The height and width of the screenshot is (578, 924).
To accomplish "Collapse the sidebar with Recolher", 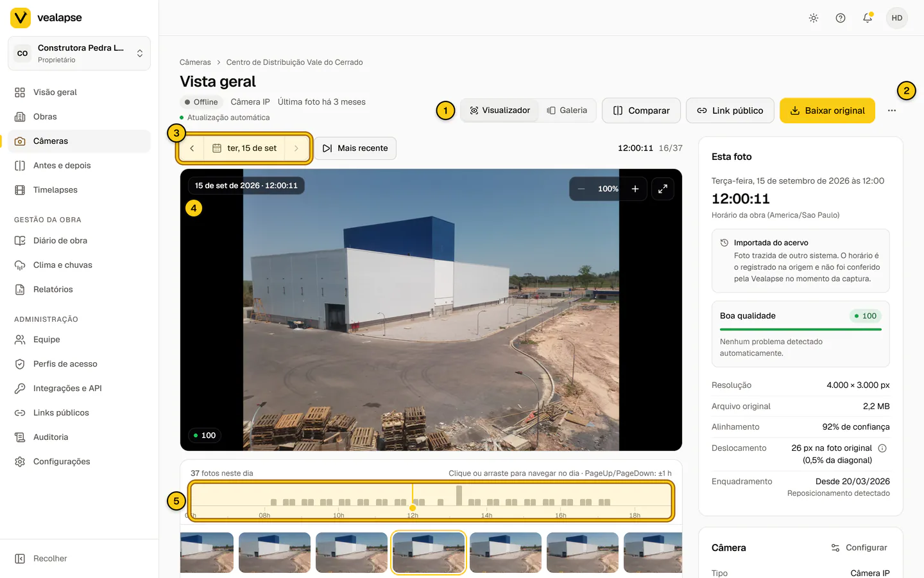I will click(x=79, y=559).
